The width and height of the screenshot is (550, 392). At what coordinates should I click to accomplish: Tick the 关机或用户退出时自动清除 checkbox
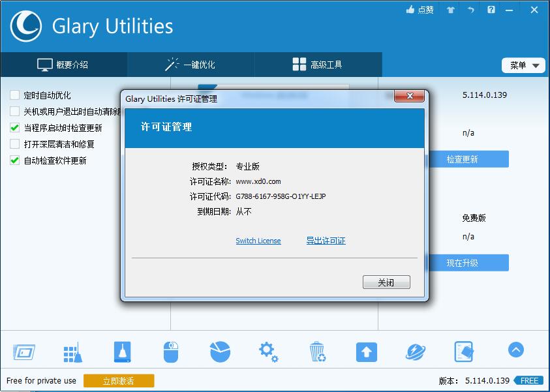pyautogui.click(x=15, y=112)
